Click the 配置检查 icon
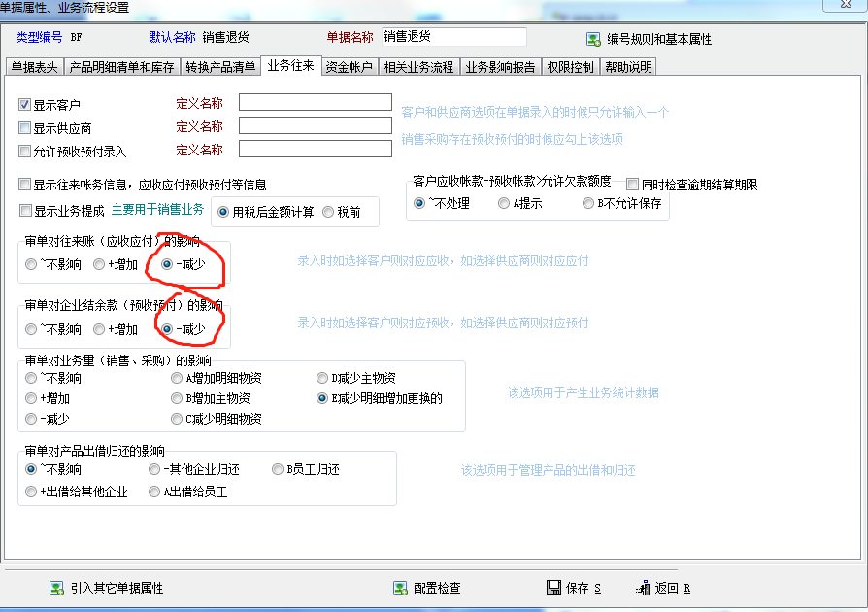868x612 pixels. point(399,588)
